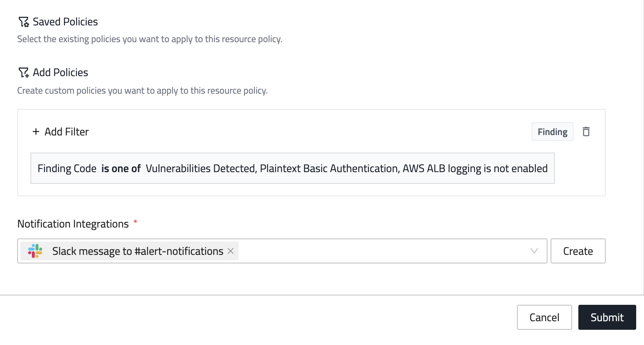Click the Slack logo in integration chip
This screenshot has height=345, width=644.
(35, 251)
